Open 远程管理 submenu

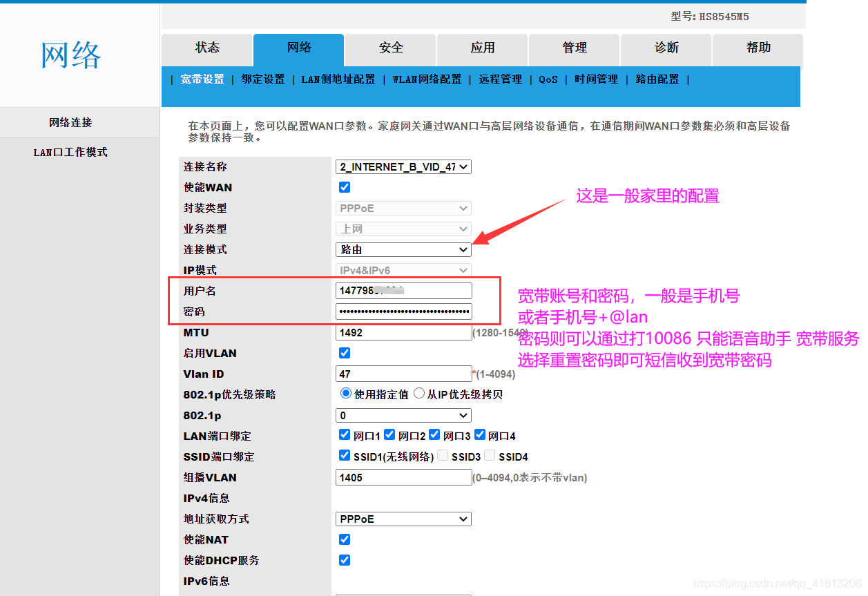click(501, 79)
